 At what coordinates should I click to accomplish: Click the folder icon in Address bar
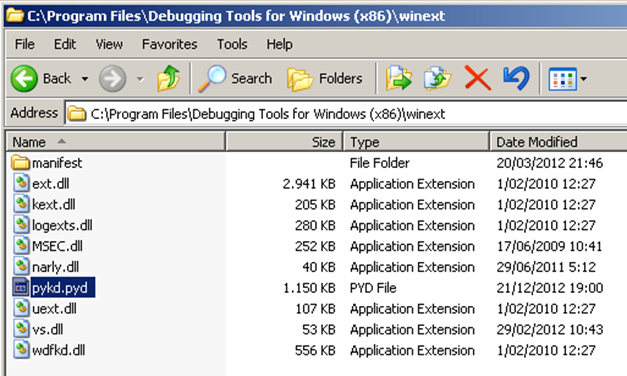[77, 114]
